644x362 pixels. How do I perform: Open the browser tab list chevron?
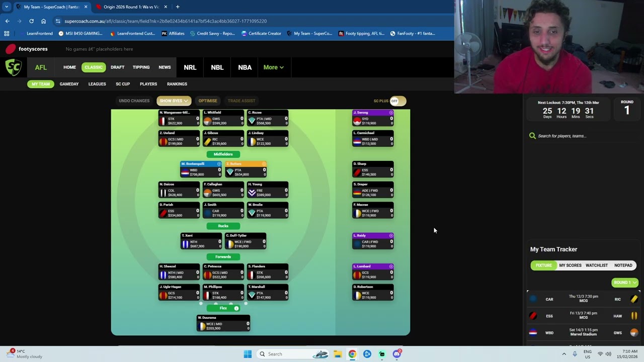tap(6, 7)
